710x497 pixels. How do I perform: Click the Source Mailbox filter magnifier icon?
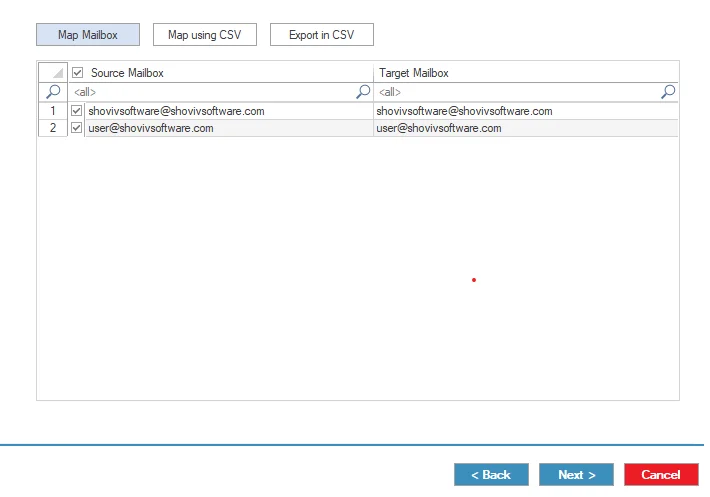(363, 92)
